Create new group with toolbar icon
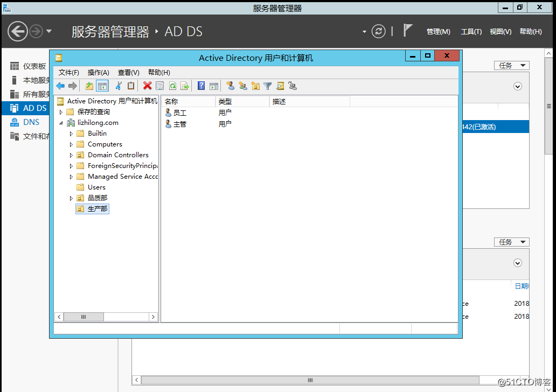 click(x=243, y=86)
